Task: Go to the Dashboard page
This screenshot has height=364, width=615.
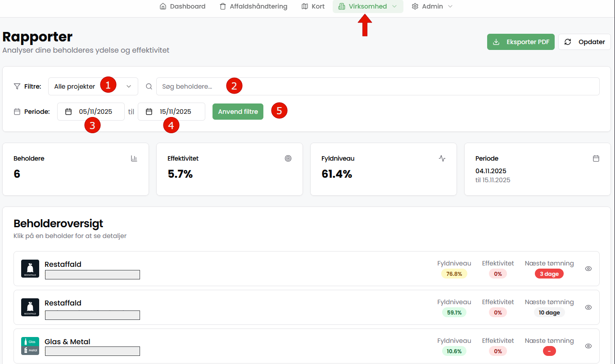Action: 182,6
